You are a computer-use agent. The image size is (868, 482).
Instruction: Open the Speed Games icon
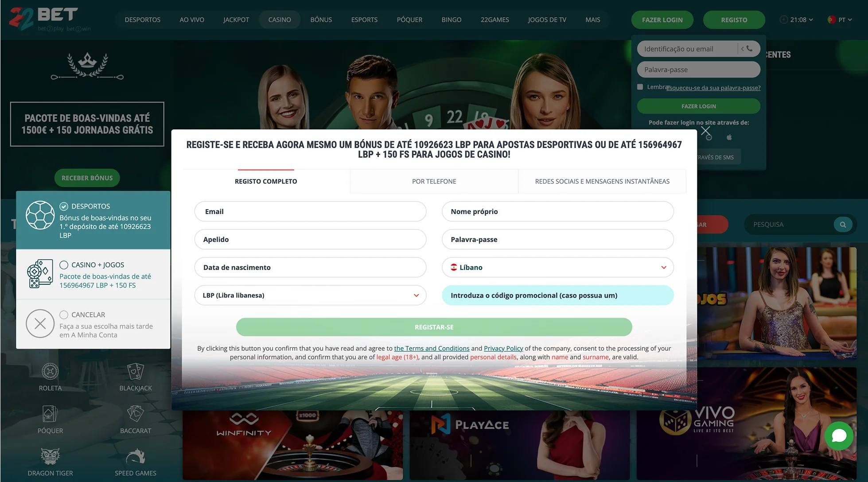pos(135,456)
